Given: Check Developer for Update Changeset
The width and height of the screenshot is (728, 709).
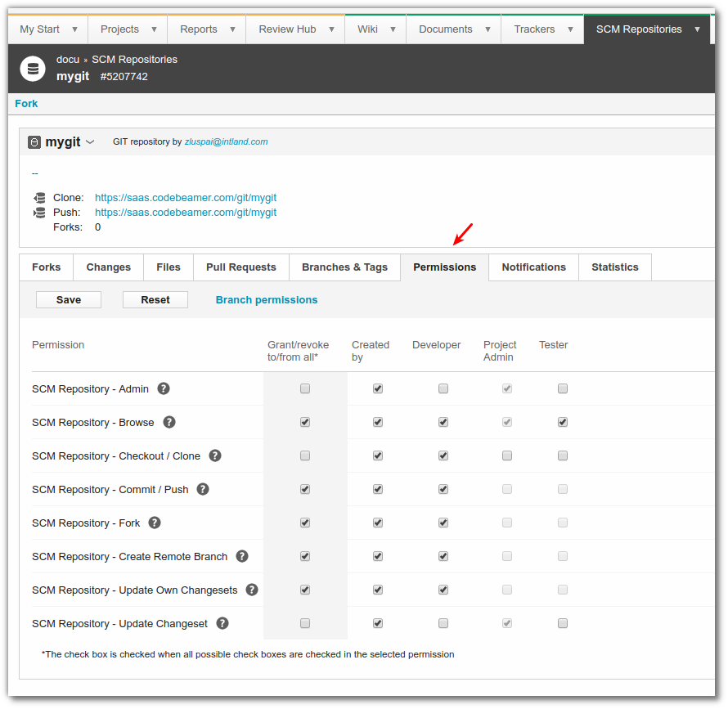Looking at the screenshot, I should coord(443,623).
